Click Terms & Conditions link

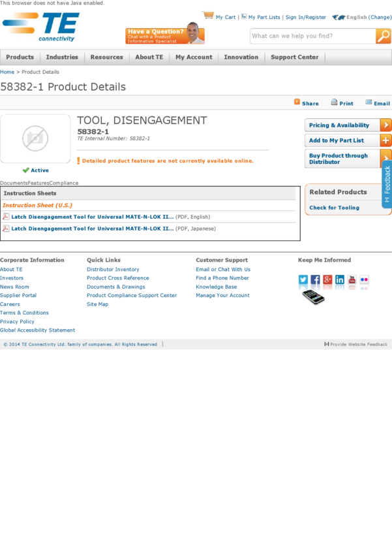tap(24, 313)
